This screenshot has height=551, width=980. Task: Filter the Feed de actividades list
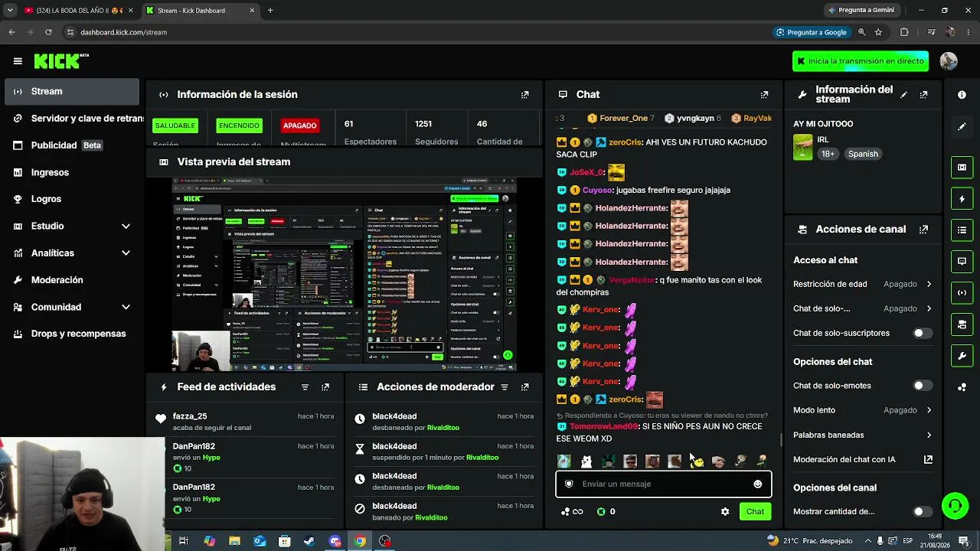click(305, 387)
